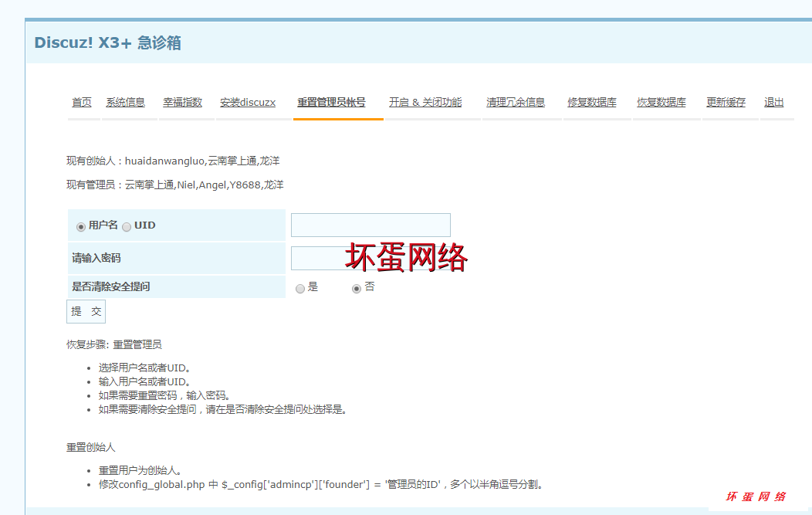Switch to 安装discuzx tab
Viewport: 812px width, 515px height.
(248, 103)
